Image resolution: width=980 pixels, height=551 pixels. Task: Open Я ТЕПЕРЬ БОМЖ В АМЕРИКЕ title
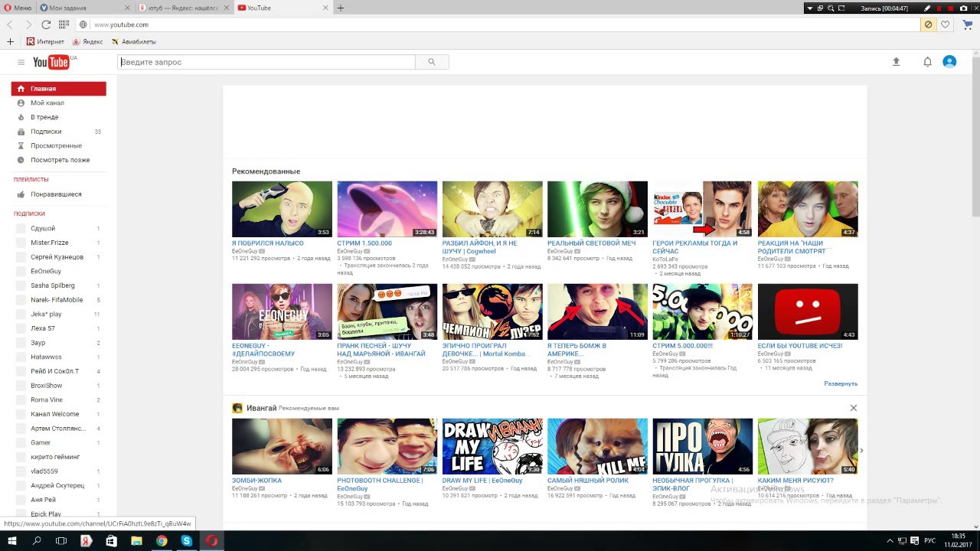click(x=577, y=350)
